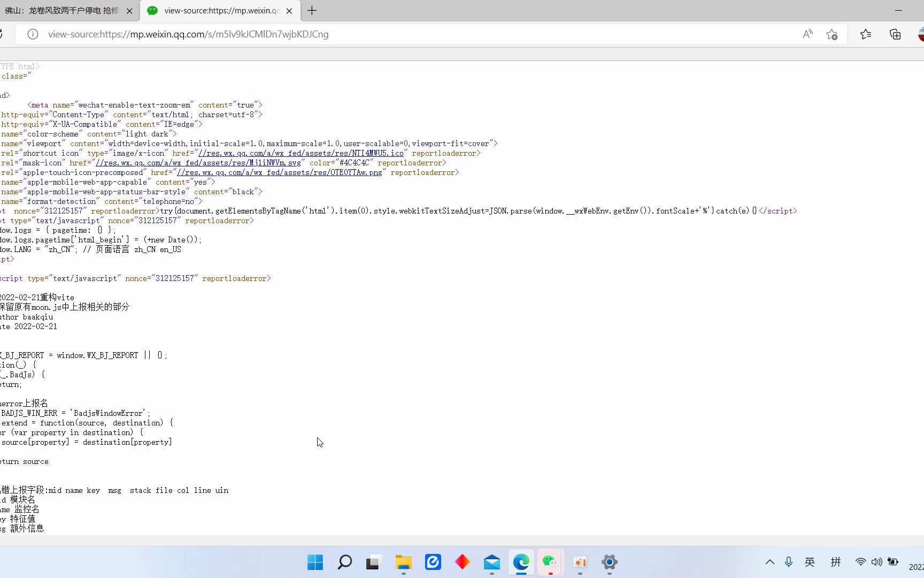Close the view-source tab
This screenshot has height=578, width=924.
coord(289,11)
